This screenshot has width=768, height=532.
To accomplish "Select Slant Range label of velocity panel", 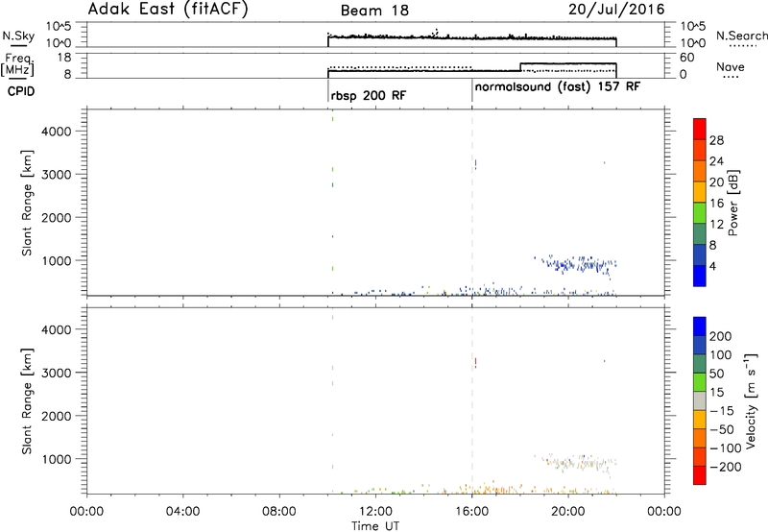I will click(27, 401).
